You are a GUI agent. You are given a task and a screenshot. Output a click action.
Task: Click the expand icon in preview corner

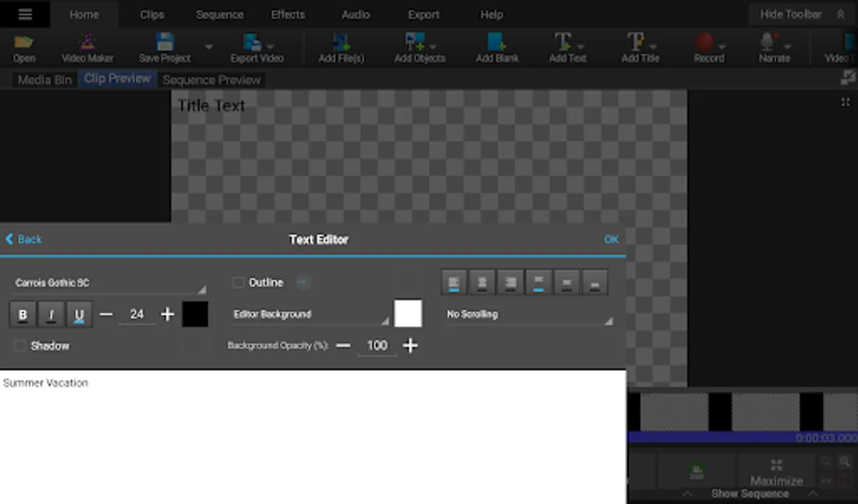click(846, 102)
